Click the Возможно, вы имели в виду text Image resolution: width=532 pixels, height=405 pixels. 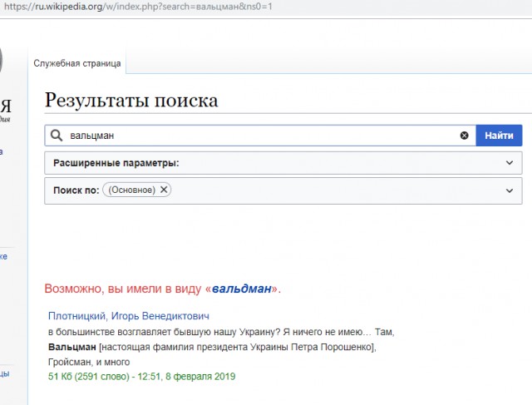pos(122,289)
